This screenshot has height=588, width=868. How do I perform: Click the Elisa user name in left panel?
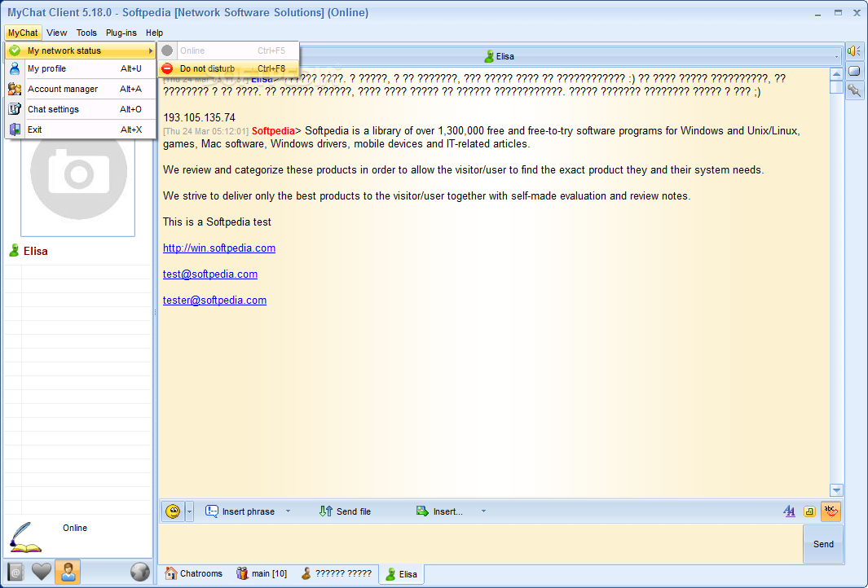tap(35, 251)
